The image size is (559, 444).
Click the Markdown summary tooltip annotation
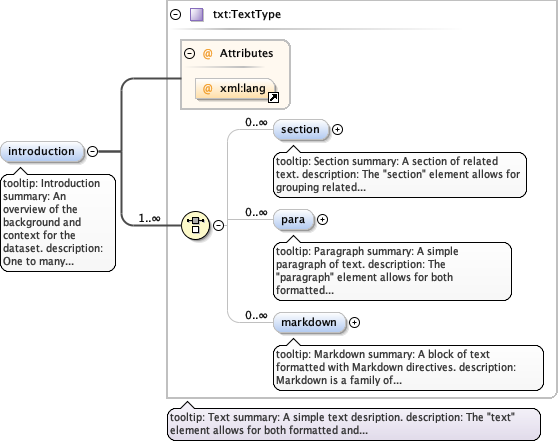408,367
